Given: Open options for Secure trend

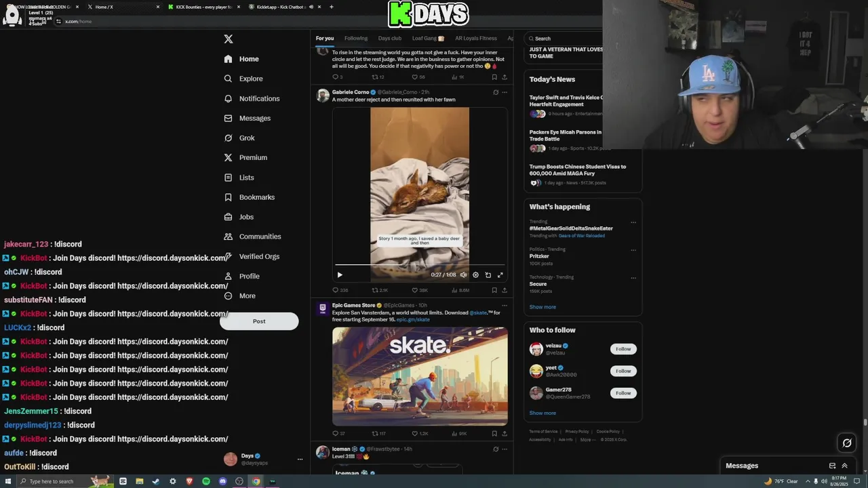Looking at the screenshot, I should [633, 277].
